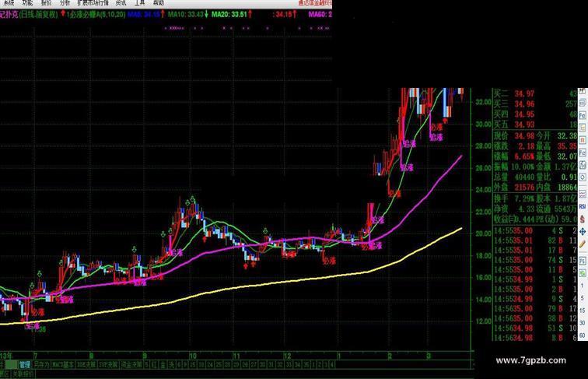Open the 工具 menu
Viewport: 588px width, 379px height.
[139, 2]
